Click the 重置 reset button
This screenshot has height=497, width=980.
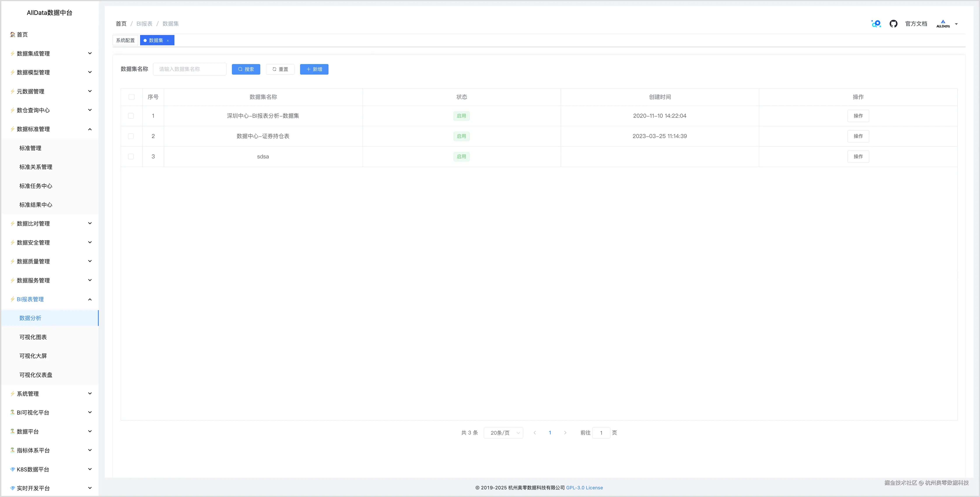[280, 69]
